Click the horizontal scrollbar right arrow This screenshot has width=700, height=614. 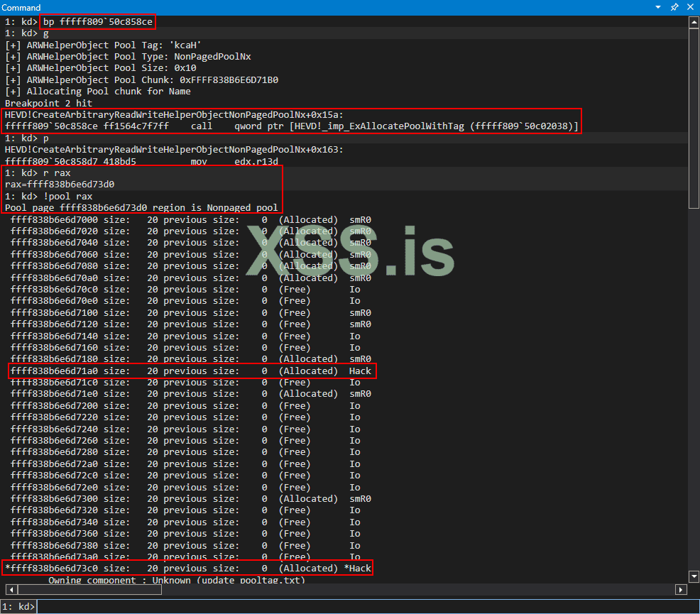(681, 589)
